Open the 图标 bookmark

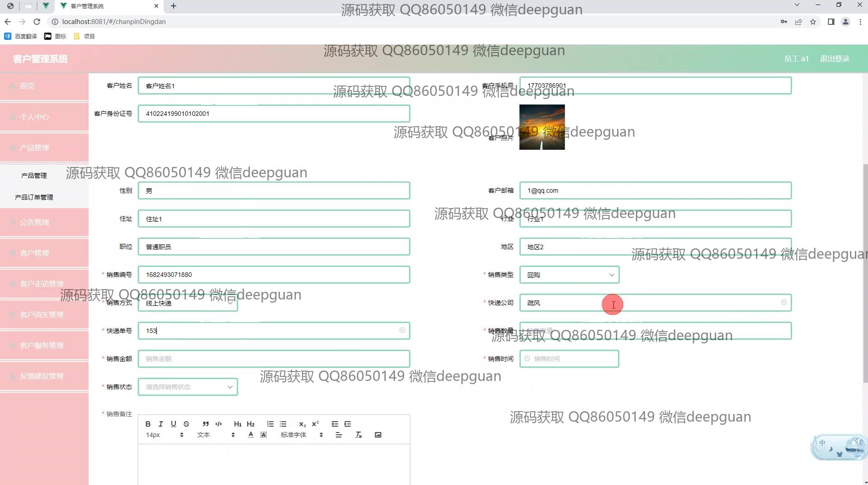[55, 36]
